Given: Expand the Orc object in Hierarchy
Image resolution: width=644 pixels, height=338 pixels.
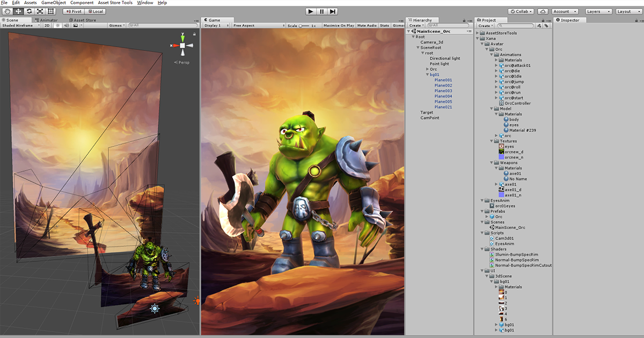Looking at the screenshot, I should pyautogui.click(x=428, y=69).
